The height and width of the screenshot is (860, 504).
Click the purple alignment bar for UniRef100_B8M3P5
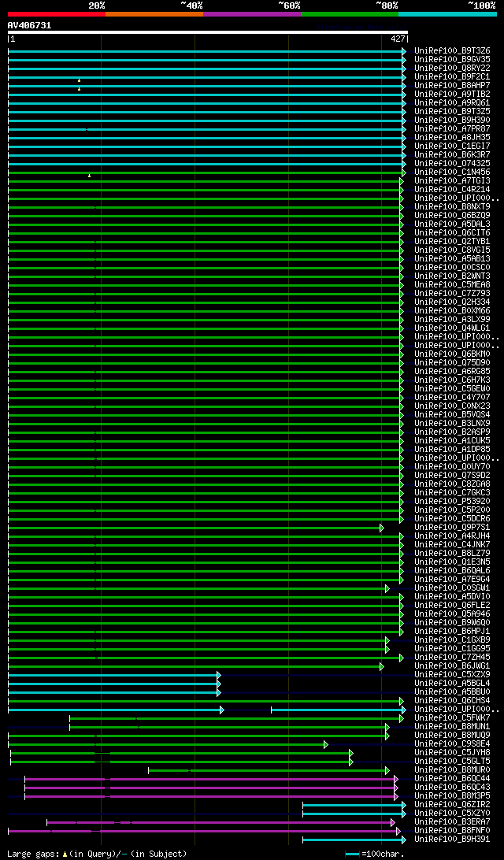tap(210, 796)
